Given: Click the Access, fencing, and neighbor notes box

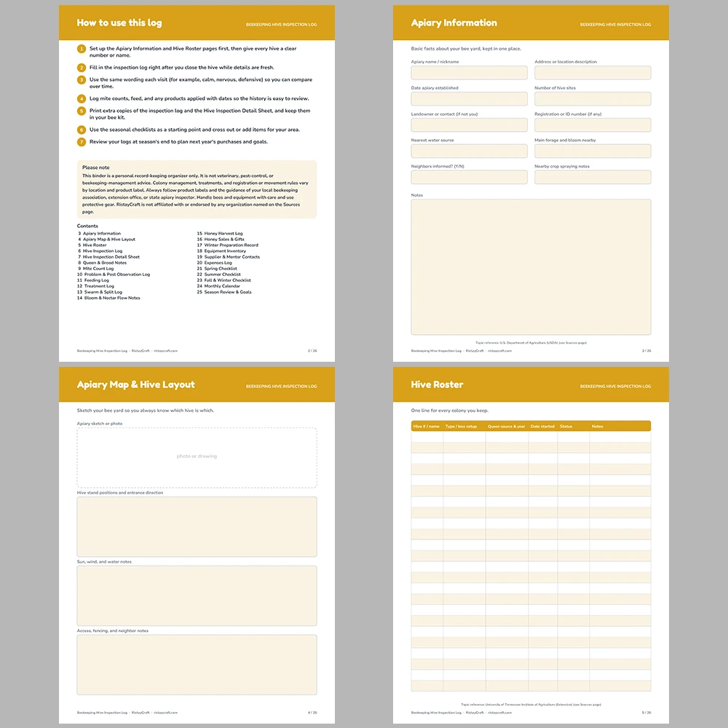Looking at the screenshot, I should (197, 665).
